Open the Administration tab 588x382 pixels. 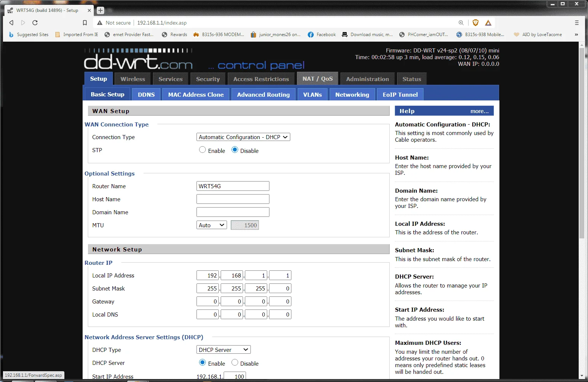(368, 79)
